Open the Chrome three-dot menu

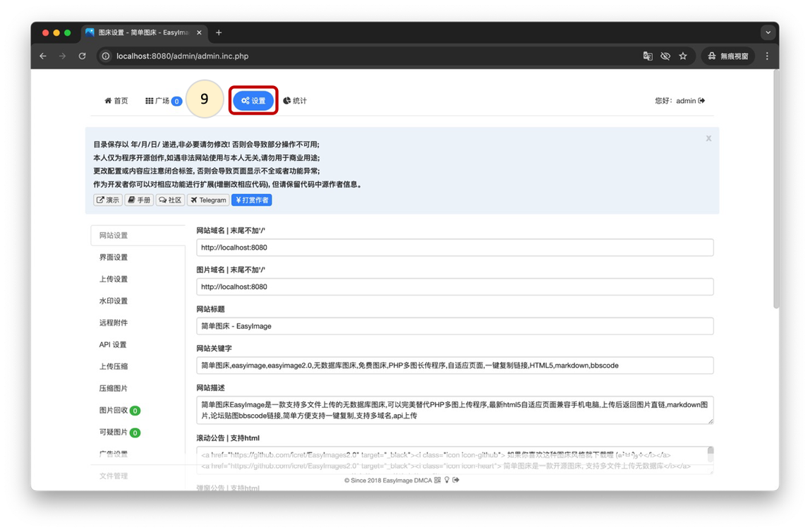tap(767, 56)
